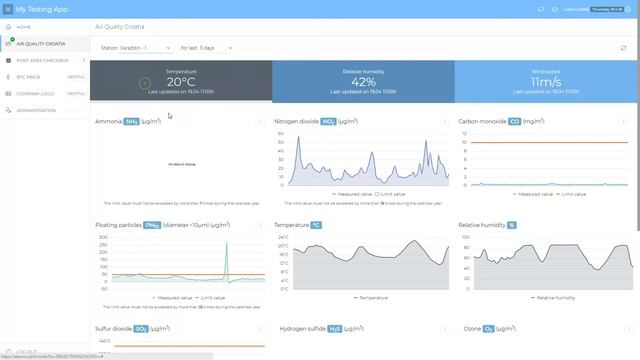
Task: Toggle Limit value legend in Carbon monoxide chart
Action: tap(571, 194)
